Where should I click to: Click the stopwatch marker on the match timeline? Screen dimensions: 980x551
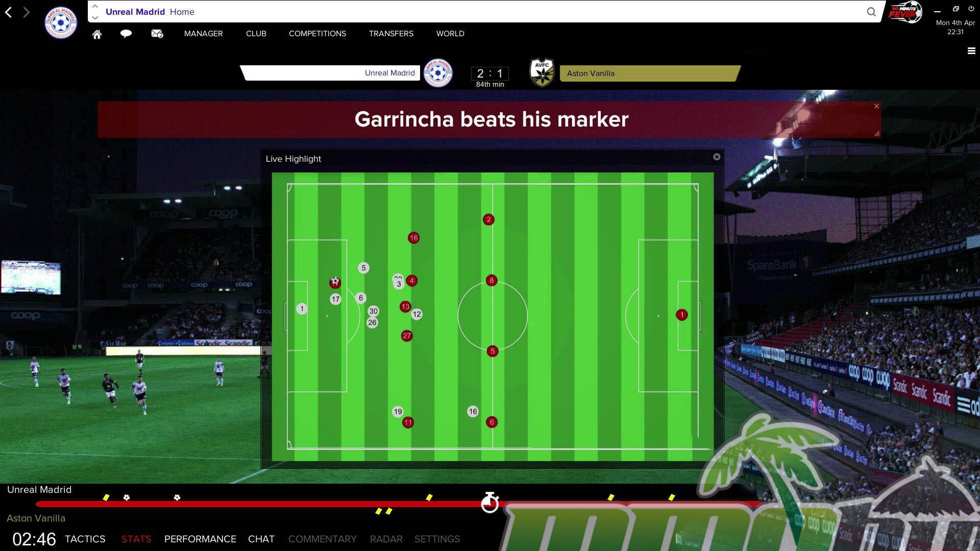(x=490, y=502)
